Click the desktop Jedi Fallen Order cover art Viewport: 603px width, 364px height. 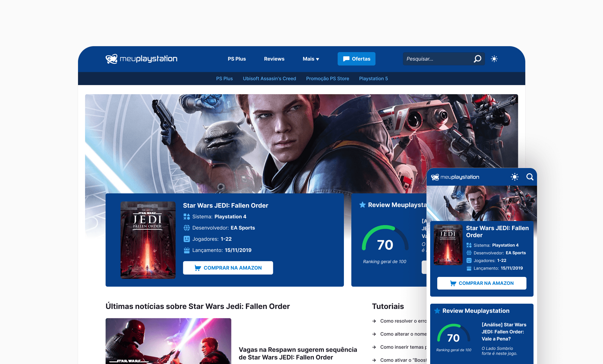[x=148, y=240]
